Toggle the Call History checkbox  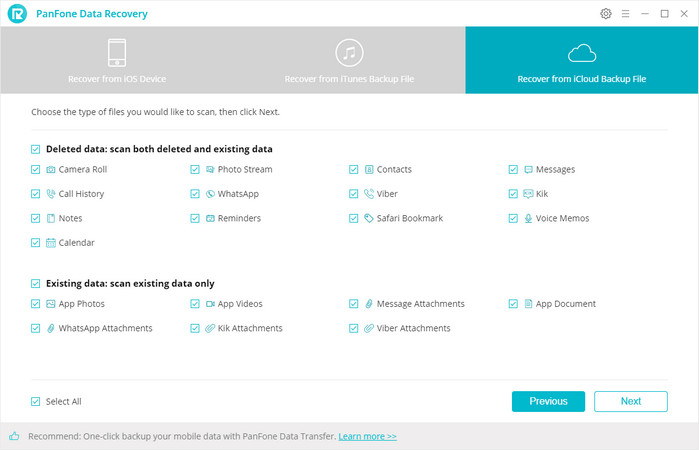tap(36, 194)
